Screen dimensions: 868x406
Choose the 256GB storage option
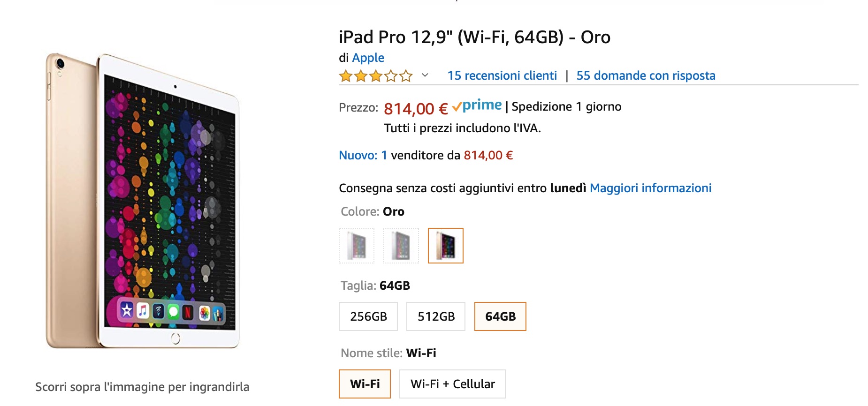tap(368, 316)
